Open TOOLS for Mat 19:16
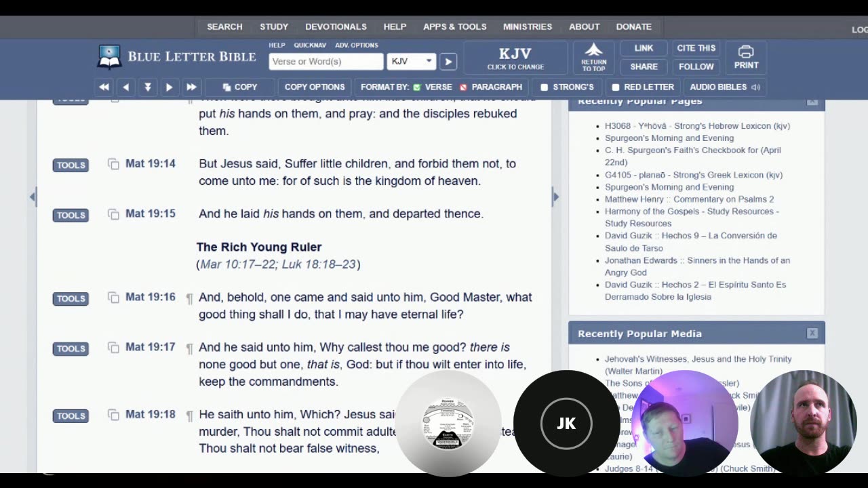 (x=71, y=299)
